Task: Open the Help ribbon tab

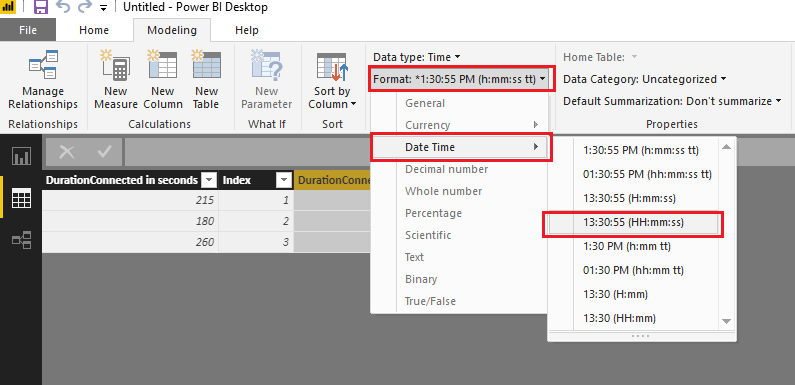Action: coord(247,30)
